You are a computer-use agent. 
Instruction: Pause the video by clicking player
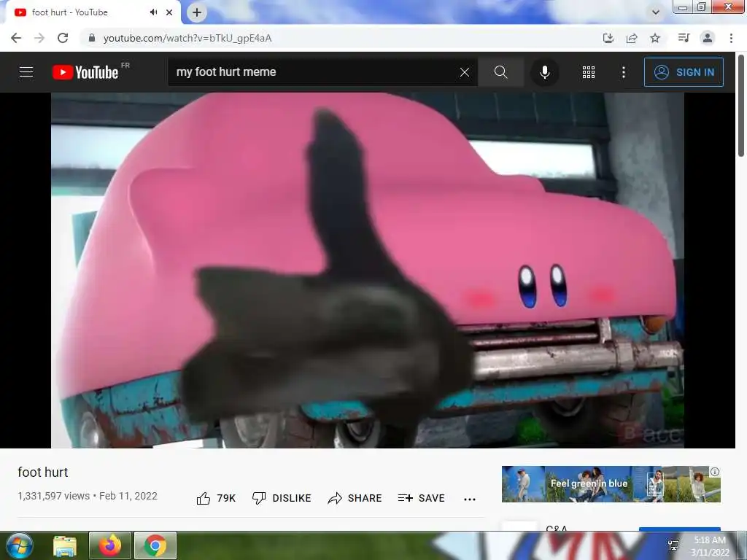click(x=368, y=270)
